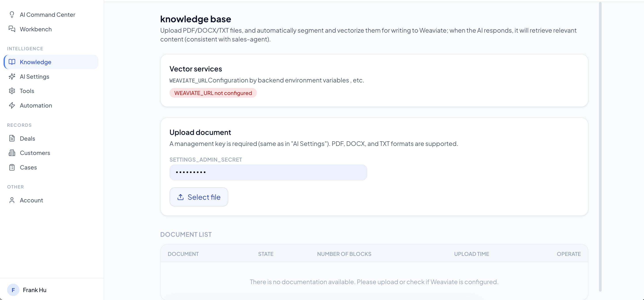The height and width of the screenshot is (300, 644).
Task: Open the Automation section
Action: (x=51, y=105)
